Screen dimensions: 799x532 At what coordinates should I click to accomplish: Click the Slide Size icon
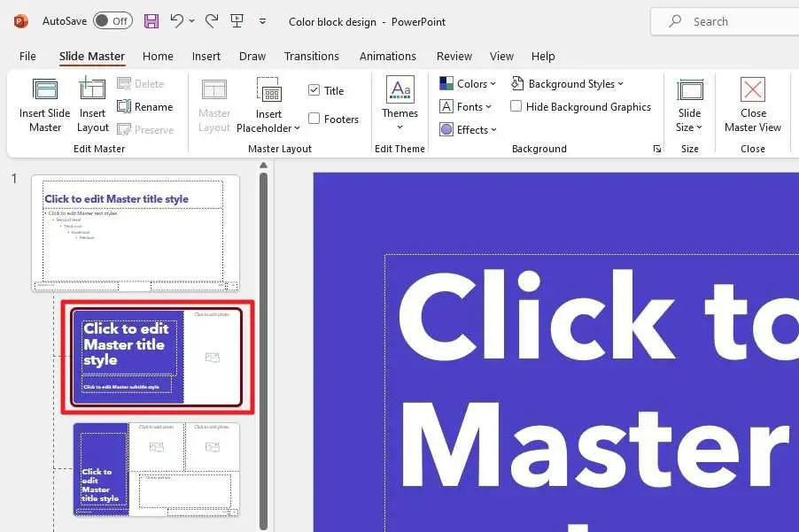coord(690,89)
